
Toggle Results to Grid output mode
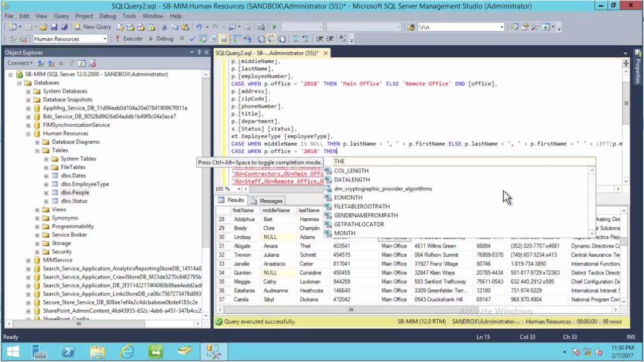pyautogui.click(x=272, y=39)
